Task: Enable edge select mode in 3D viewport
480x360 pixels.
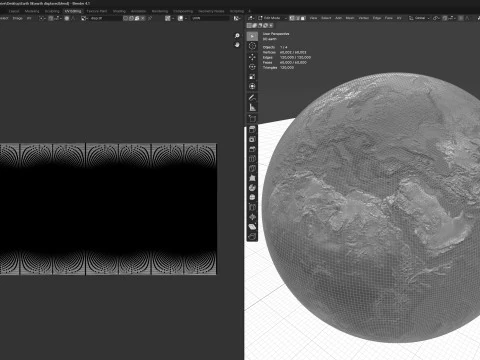Action: [x=298, y=18]
